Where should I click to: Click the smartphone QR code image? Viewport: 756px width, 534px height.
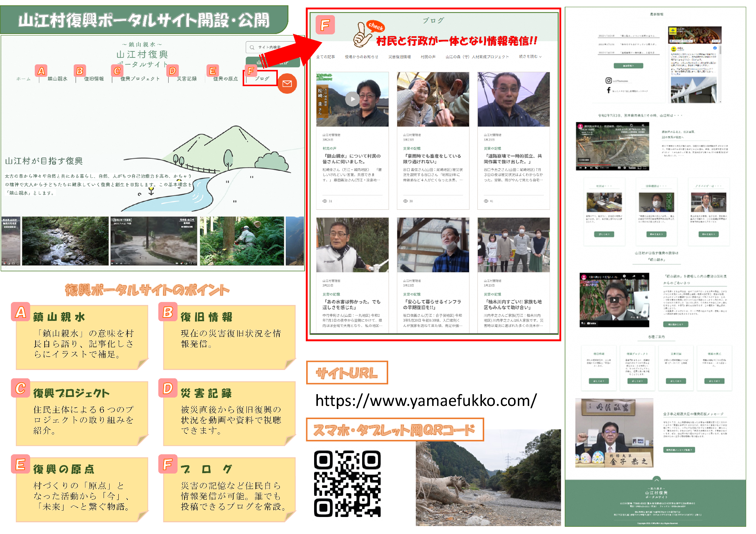347,484
